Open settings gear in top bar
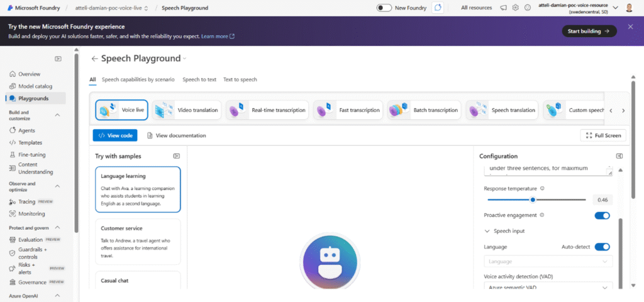 [516, 8]
